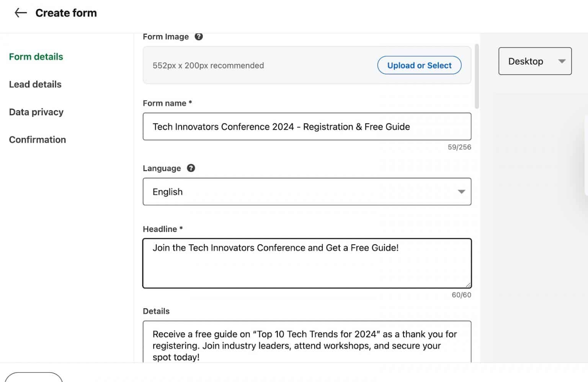Open the Desktop preview mode dropdown
This screenshot has width=588, height=382.
click(x=535, y=61)
